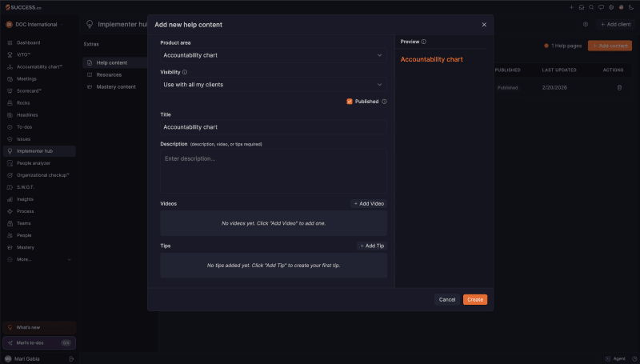This screenshot has width=640, height=364.
Task: Click the info icon beside Preview
Action: pyautogui.click(x=424, y=42)
